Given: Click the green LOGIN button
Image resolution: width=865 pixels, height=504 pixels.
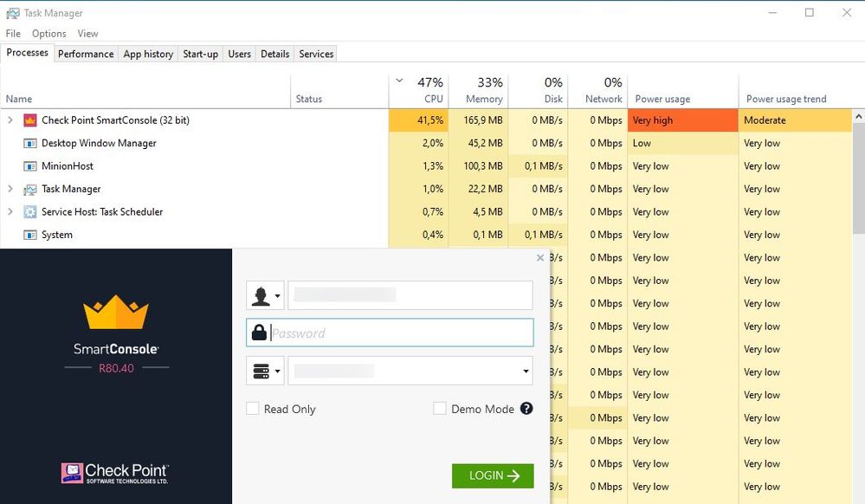Looking at the screenshot, I should [x=493, y=475].
